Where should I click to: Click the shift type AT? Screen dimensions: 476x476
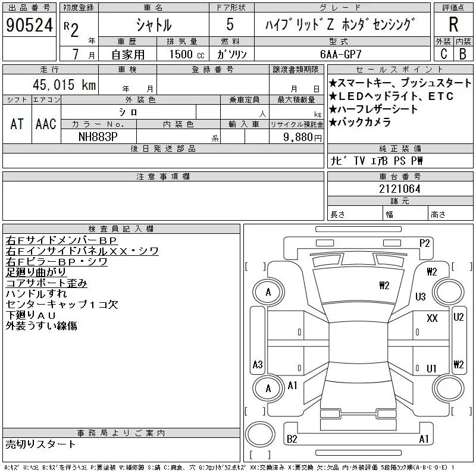click(17, 124)
